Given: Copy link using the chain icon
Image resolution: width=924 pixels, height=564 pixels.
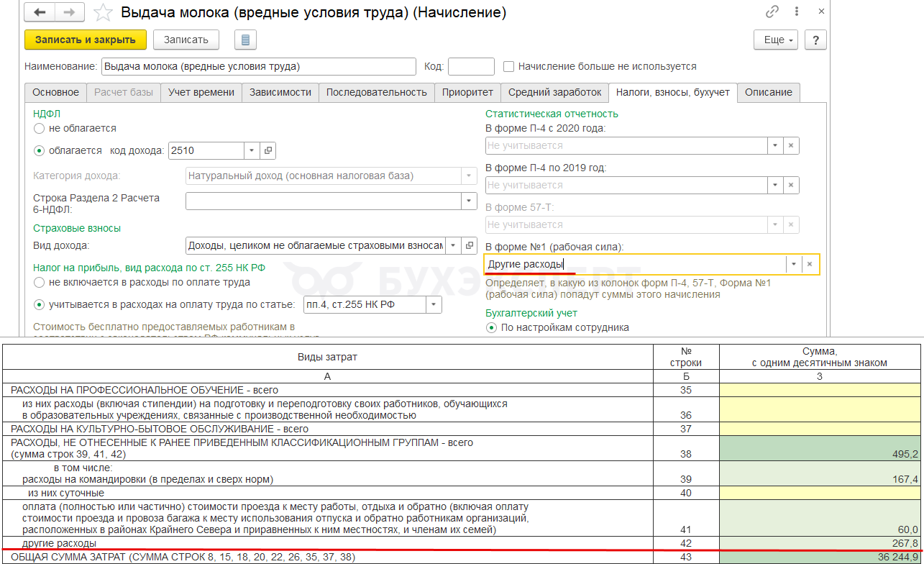Looking at the screenshot, I should [x=772, y=12].
